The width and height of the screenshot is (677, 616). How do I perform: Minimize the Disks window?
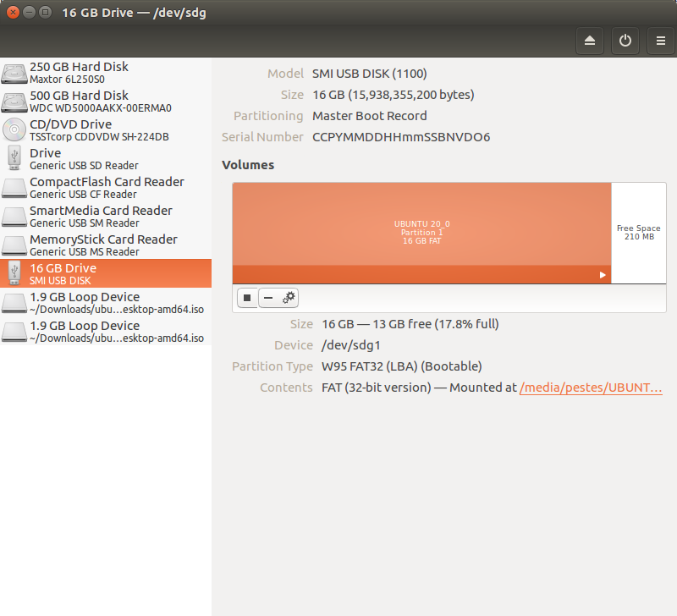point(29,12)
